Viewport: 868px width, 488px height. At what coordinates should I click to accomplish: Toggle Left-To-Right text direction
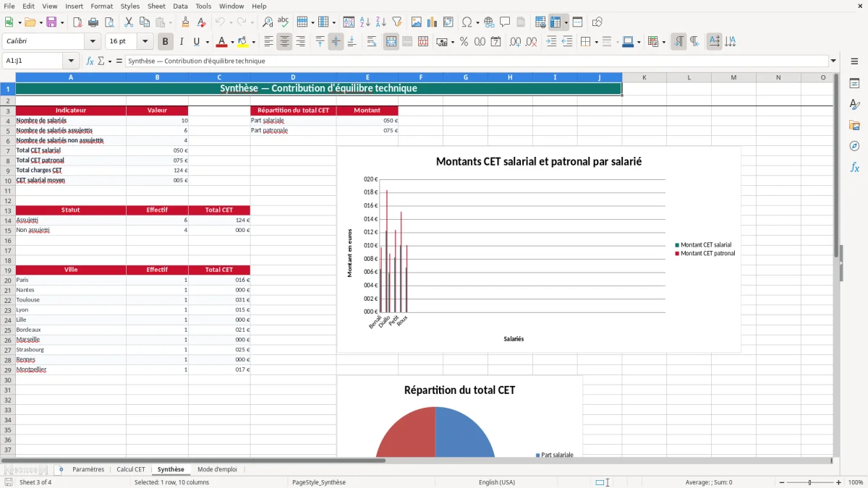[x=678, y=42]
